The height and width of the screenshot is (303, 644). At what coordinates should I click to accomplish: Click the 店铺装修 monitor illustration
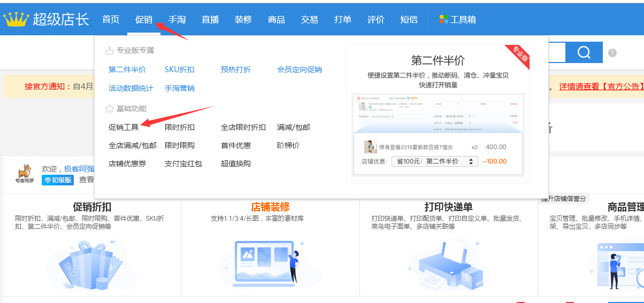[x=269, y=263]
